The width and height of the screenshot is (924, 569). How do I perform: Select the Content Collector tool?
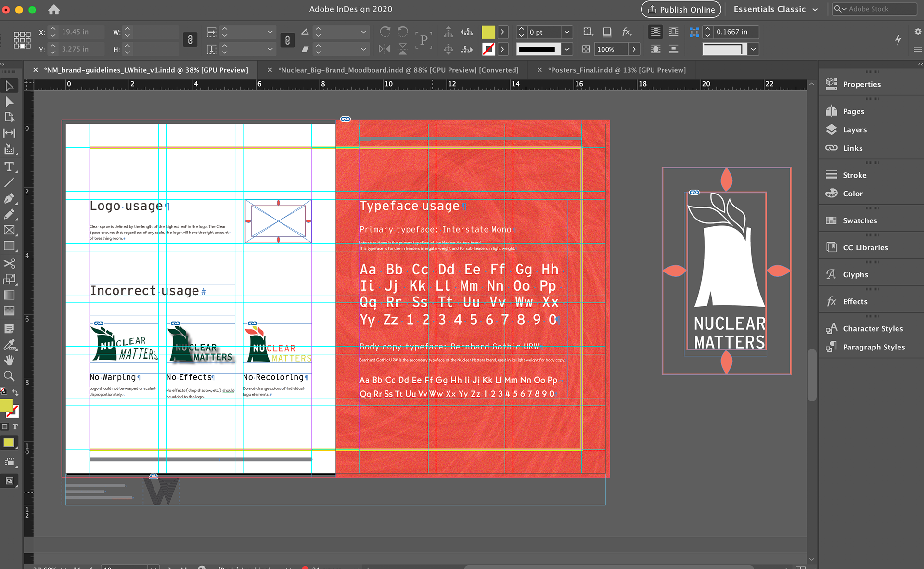click(9, 149)
